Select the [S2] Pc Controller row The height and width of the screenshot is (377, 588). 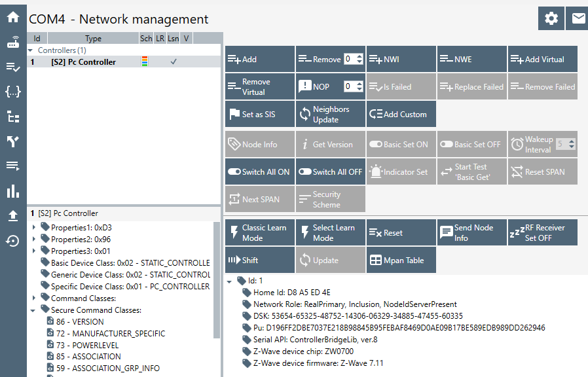click(83, 62)
